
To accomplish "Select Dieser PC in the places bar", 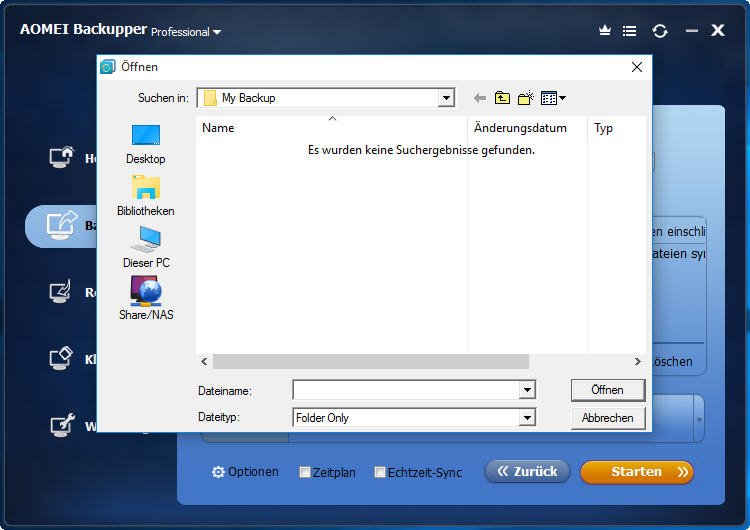I will point(145,248).
